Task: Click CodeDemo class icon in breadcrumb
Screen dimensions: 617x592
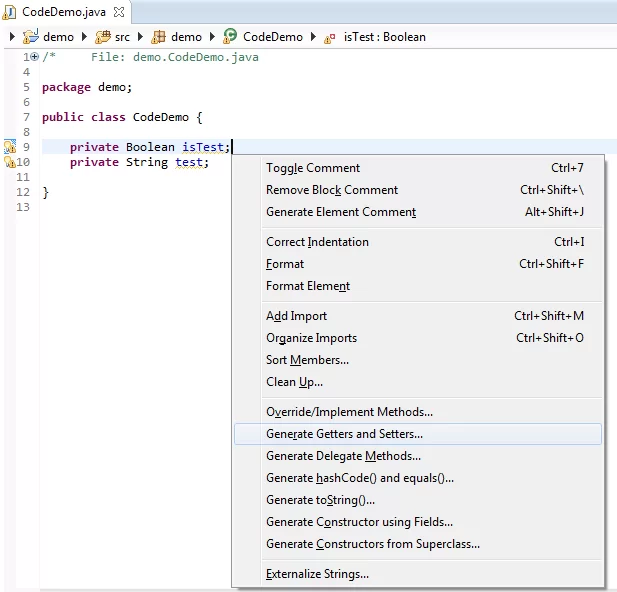Action: (x=230, y=36)
